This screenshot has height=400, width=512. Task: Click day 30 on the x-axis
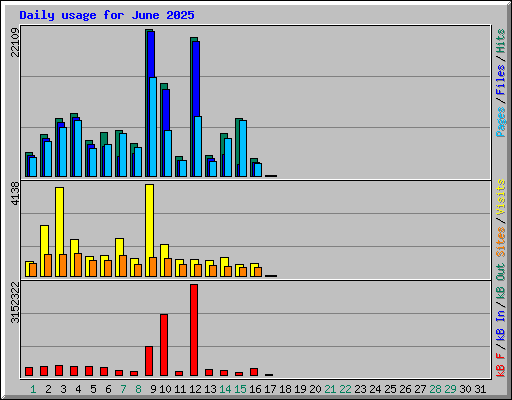(466, 389)
